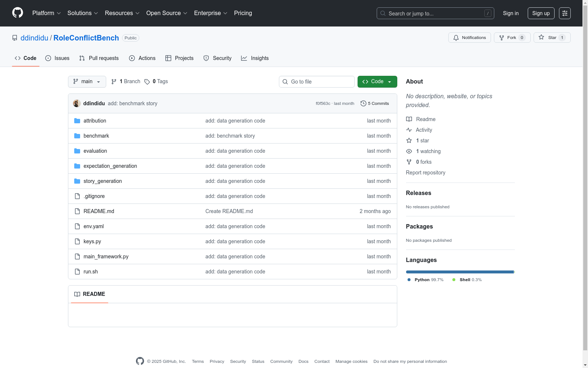Switch to the Issues tab
588x368 pixels.
(x=57, y=58)
